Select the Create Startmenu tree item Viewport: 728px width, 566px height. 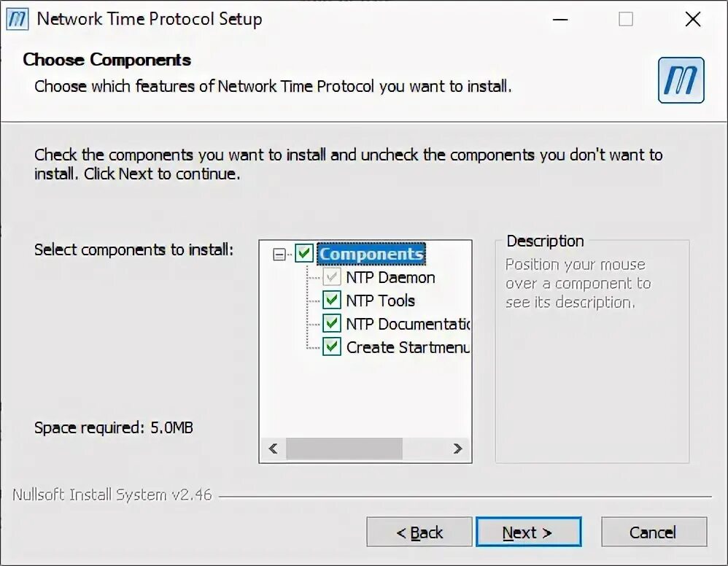pyautogui.click(x=407, y=347)
